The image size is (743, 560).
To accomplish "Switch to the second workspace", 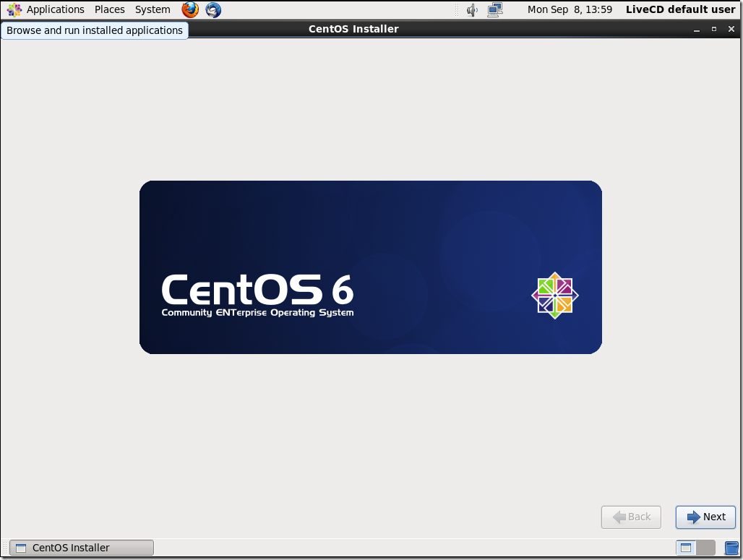I will pyautogui.click(x=705, y=548).
